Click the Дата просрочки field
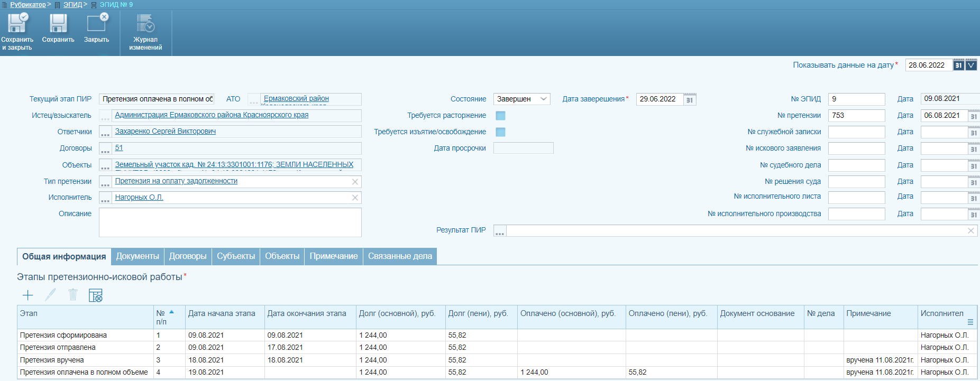This screenshot has width=980, height=381. [523, 148]
